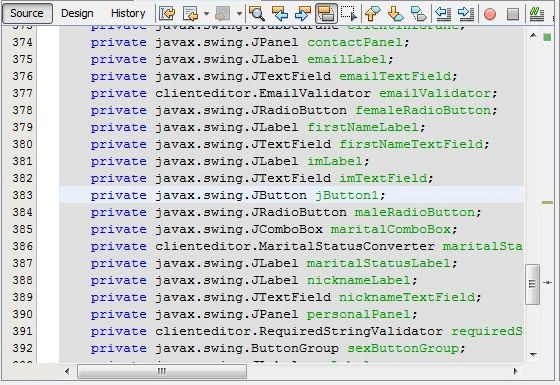
Task: Click the navigate Back icon
Action: point(190,14)
